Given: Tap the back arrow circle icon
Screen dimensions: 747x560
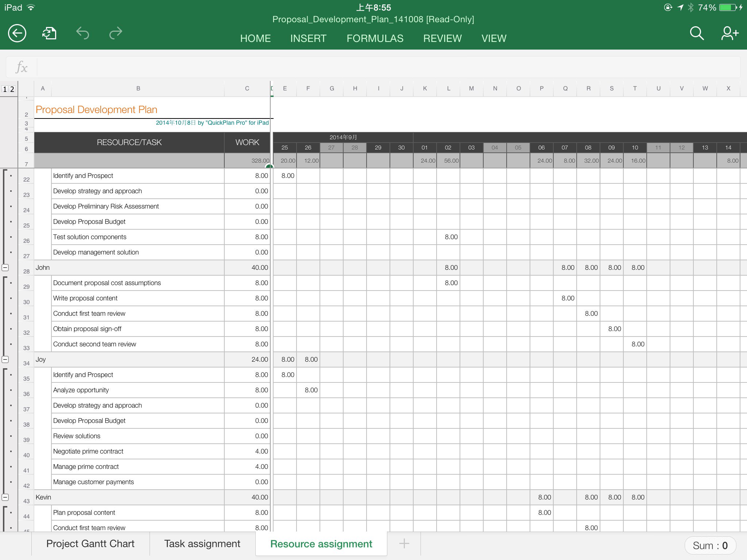Looking at the screenshot, I should pyautogui.click(x=17, y=34).
